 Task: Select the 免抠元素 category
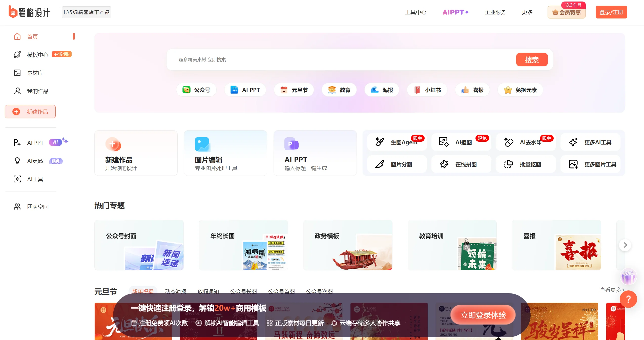520,90
